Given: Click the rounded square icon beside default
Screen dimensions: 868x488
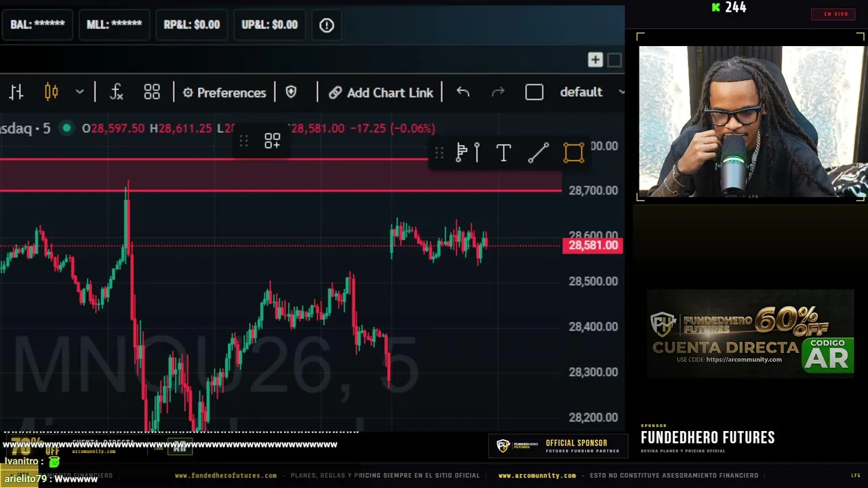Looking at the screenshot, I should 534,92.
